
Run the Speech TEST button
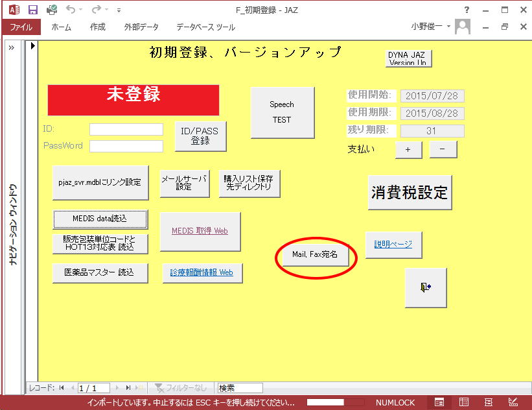283,112
